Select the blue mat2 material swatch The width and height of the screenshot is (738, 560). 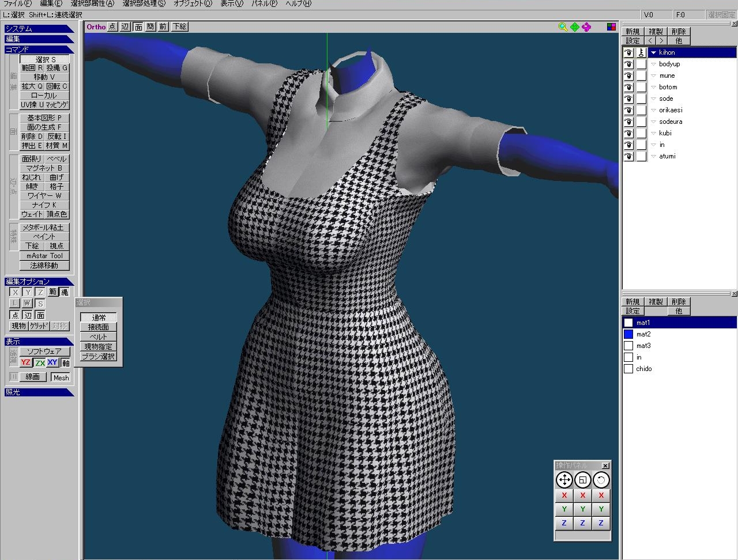pyautogui.click(x=628, y=334)
